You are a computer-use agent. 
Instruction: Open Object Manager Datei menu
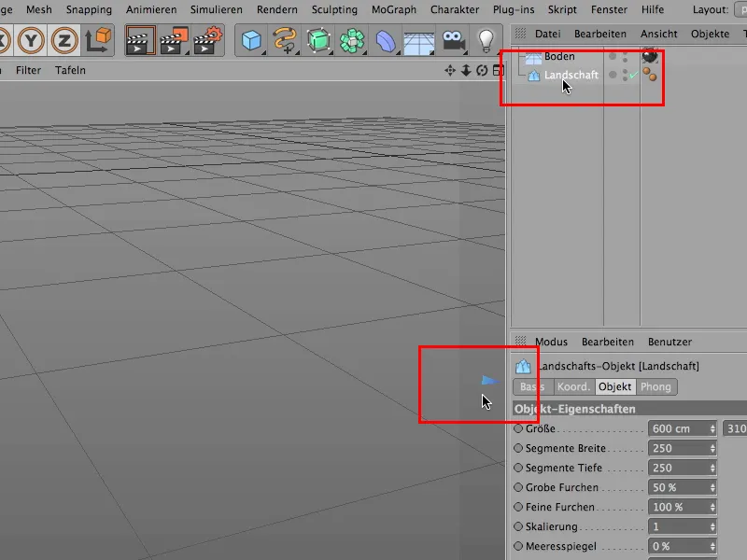click(547, 34)
